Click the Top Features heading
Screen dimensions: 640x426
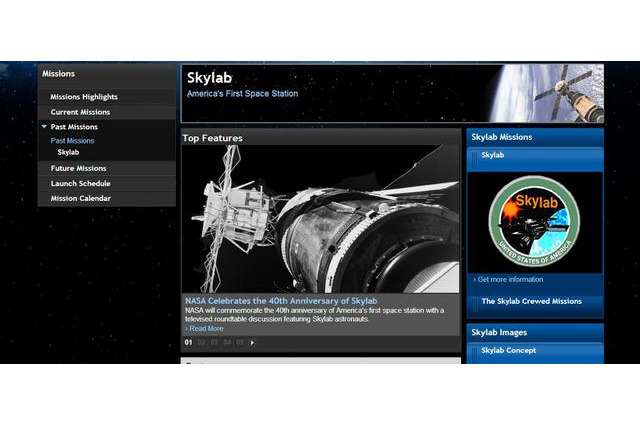click(212, 138)
